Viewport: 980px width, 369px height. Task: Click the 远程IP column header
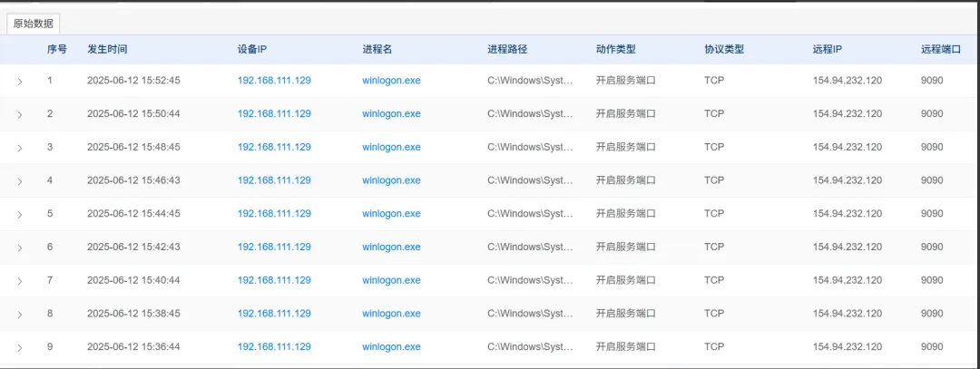pyautogui.click(x=828, y=49)
